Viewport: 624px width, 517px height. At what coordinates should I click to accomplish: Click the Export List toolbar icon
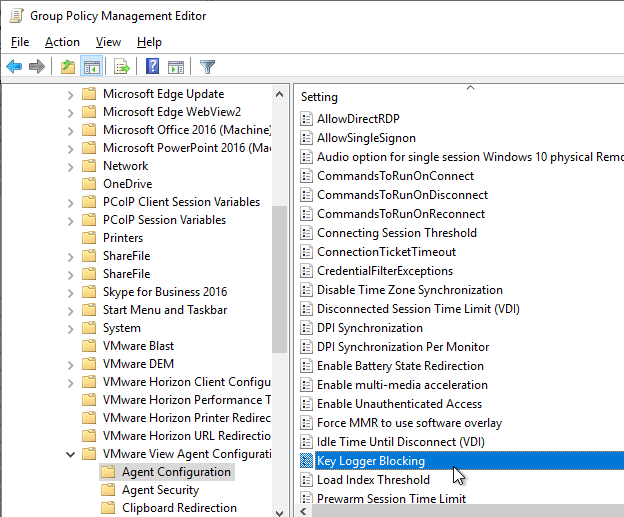click(122, 66)
